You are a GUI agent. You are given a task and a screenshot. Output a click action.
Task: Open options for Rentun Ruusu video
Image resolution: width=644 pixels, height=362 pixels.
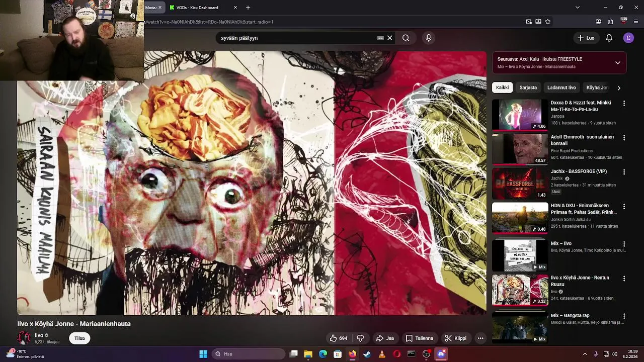pos(624,278)
